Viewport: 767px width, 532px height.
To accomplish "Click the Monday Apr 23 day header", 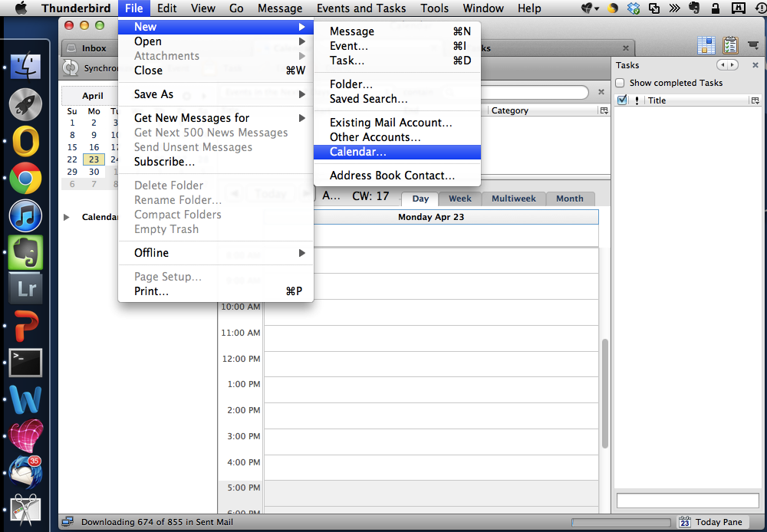I will 431,217.
